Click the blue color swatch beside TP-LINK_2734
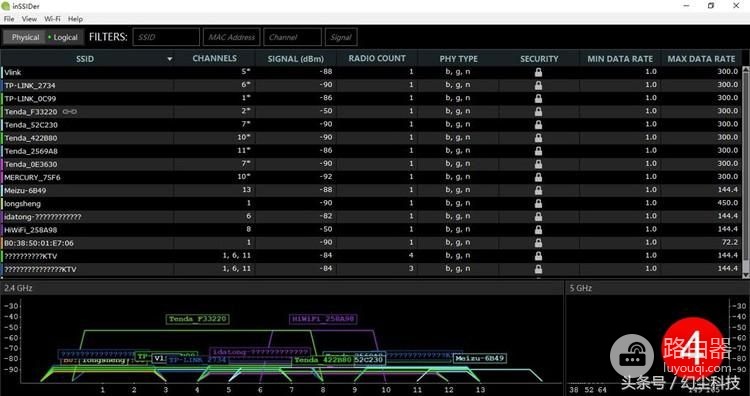The width and height of the screenshot is (750, 396). 1,85
